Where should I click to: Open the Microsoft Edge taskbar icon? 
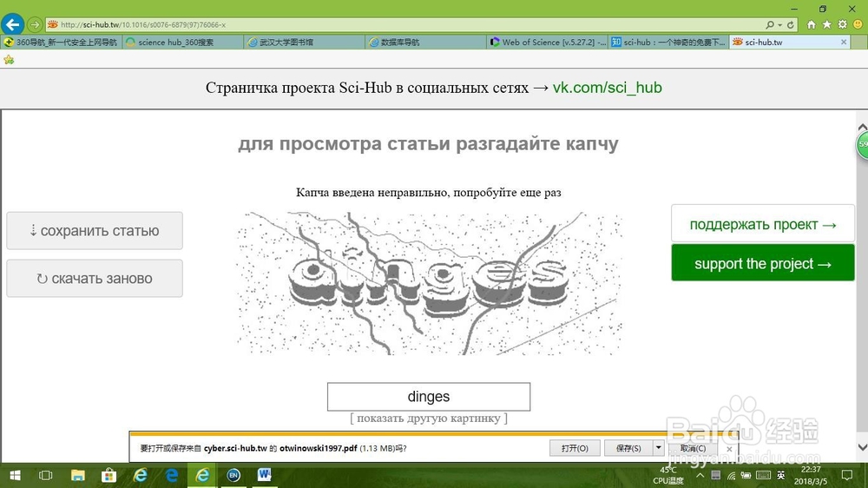[x=172, y=475]
